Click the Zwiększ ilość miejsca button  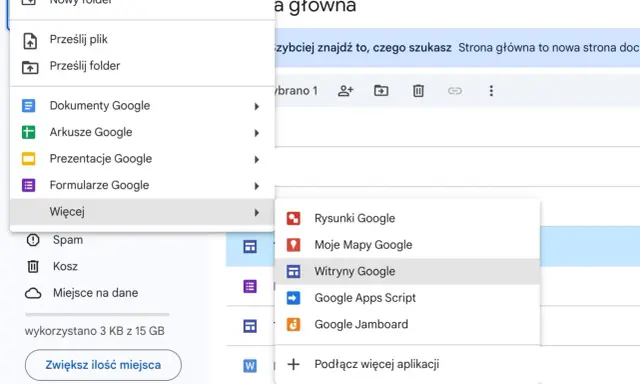pos(103,365)
